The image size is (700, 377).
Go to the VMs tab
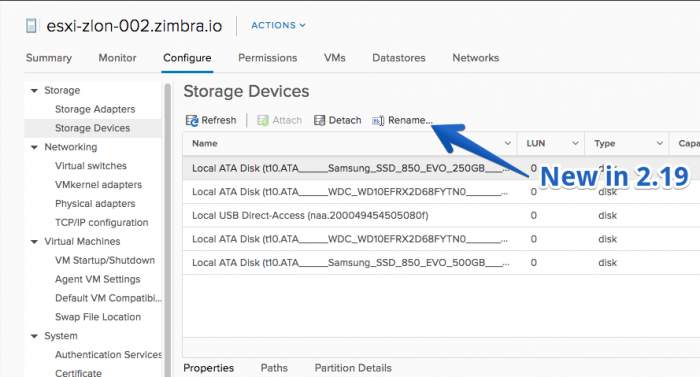[x=335, y=58]
